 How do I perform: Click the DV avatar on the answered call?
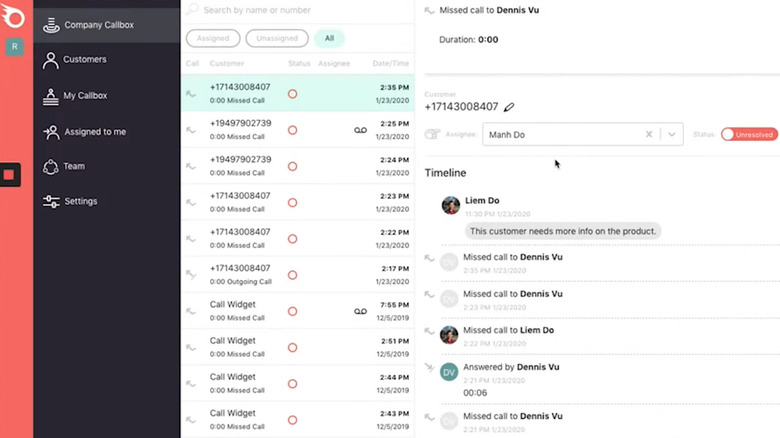(450, 372)
